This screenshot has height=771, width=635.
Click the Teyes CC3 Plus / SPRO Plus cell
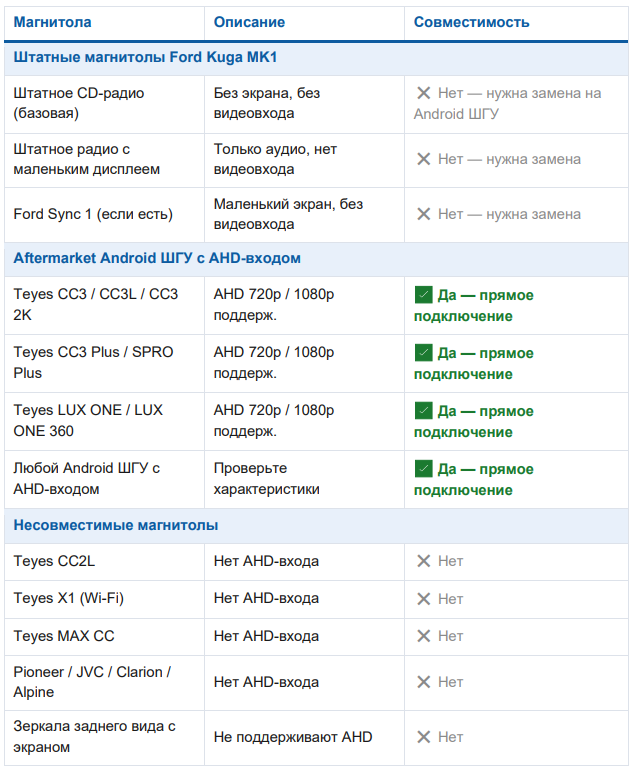click(104, 363)
